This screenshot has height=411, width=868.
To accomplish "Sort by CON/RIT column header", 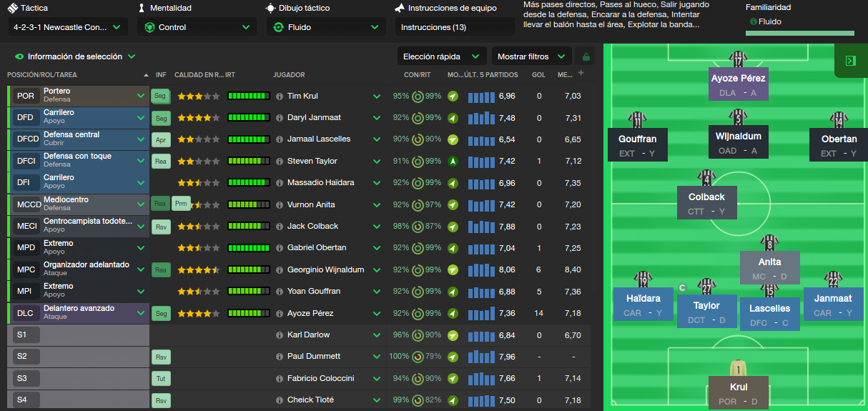I will click(x=417, y=75).
